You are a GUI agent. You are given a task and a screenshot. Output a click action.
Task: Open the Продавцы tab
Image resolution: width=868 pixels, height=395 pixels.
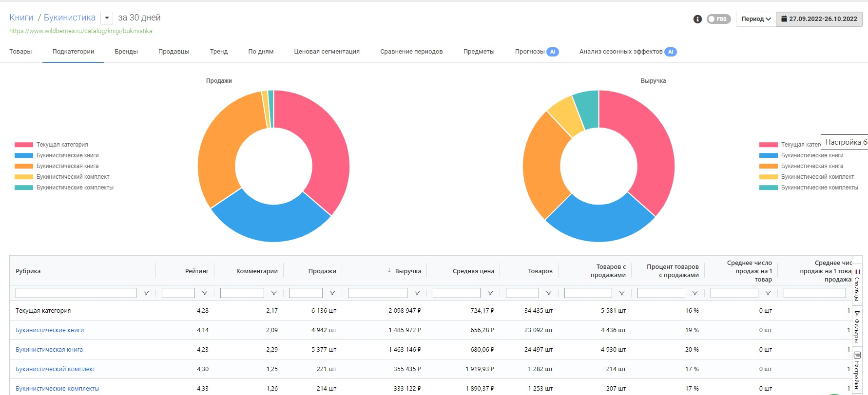tap(174, 52)
